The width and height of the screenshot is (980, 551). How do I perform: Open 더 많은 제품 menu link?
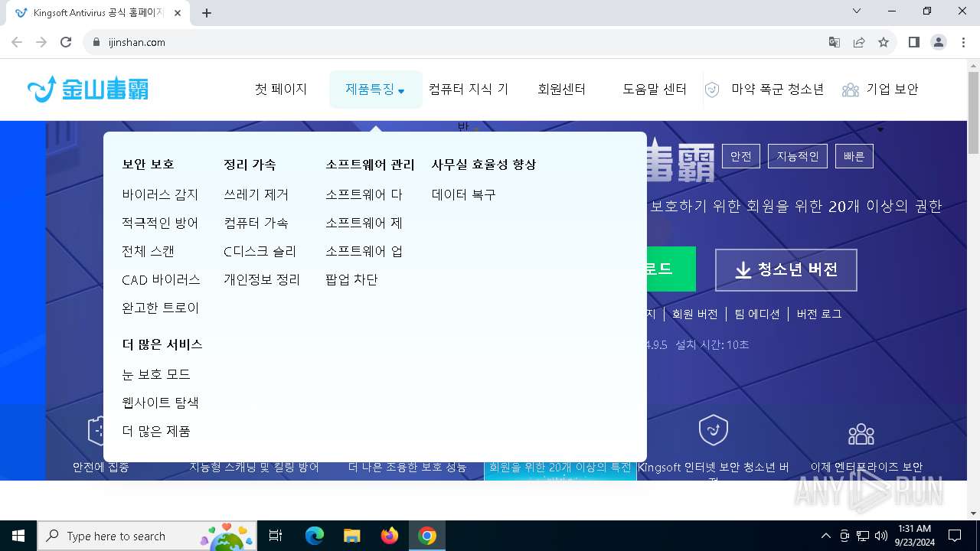coord(156,431)
